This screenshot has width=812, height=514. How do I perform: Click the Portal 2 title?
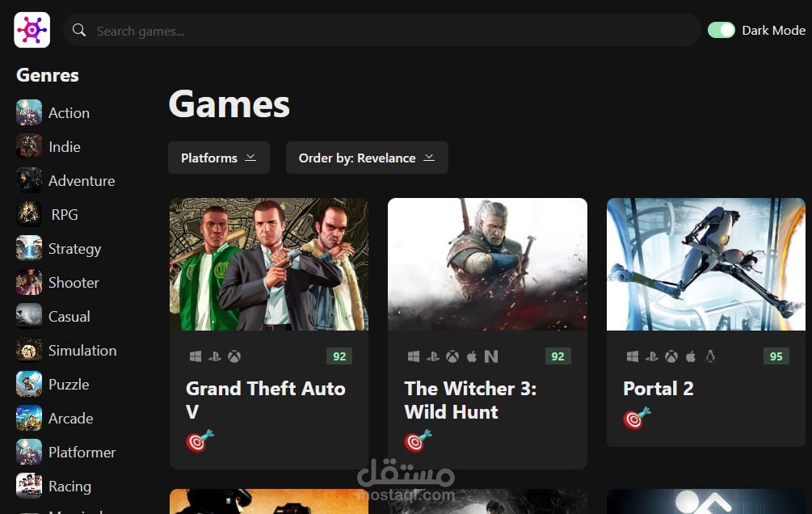(x=658, y=389)
